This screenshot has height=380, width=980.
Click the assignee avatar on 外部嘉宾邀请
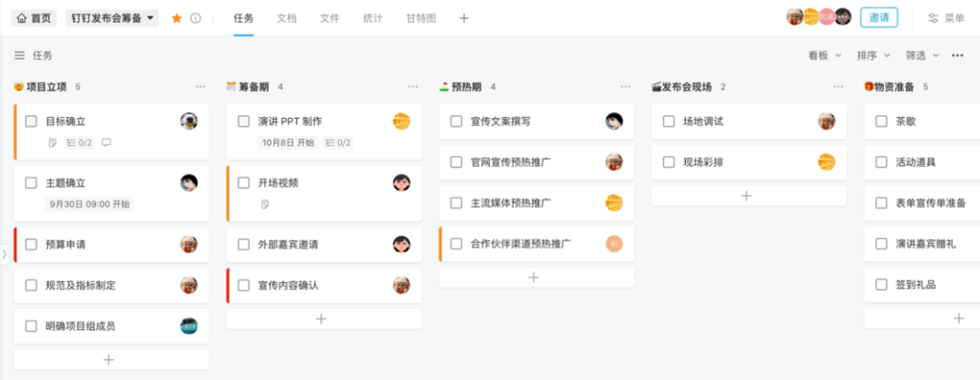(401, 244)
